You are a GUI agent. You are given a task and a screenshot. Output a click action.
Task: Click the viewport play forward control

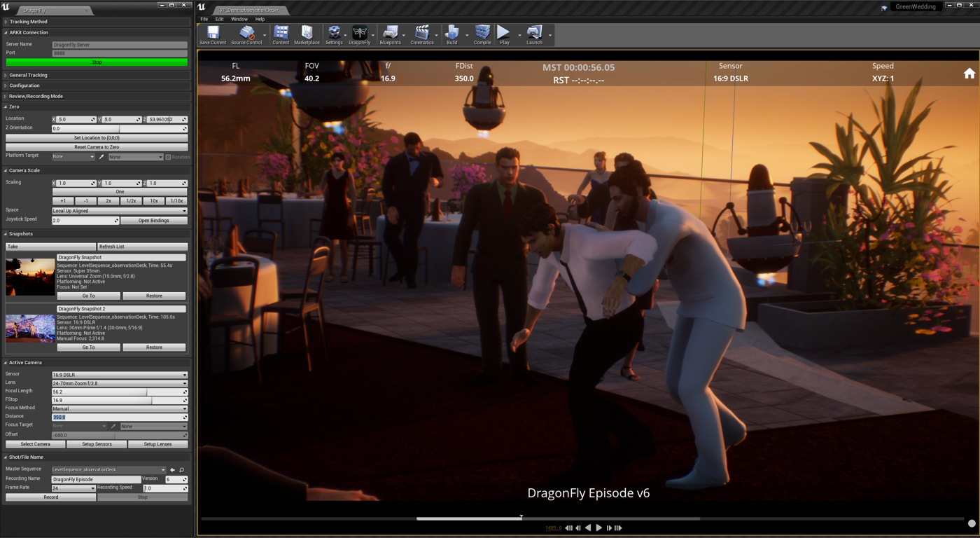598,528
